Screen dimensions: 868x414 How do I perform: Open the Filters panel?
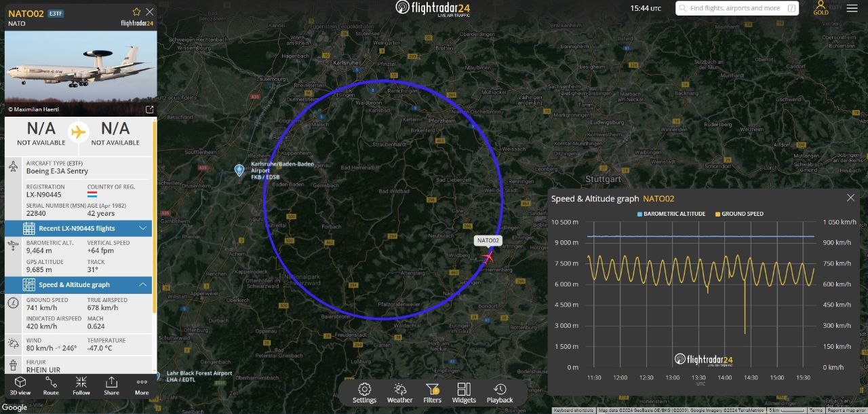(433, 393)
